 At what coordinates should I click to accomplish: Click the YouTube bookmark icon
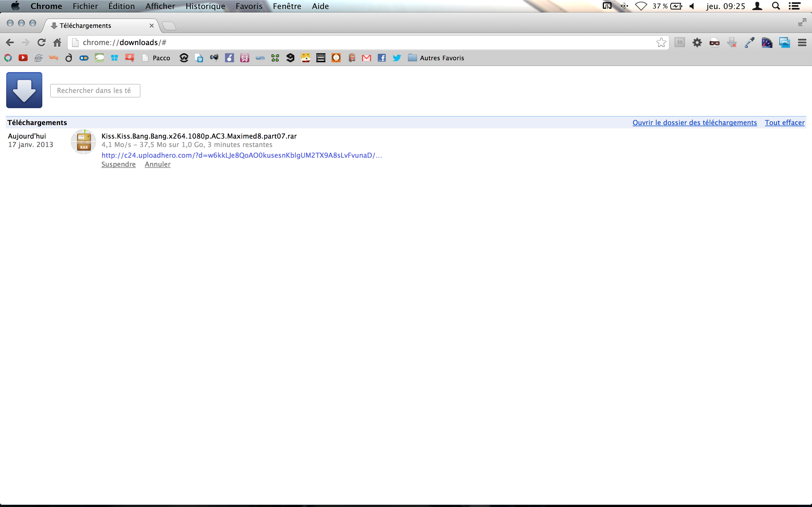23,58
